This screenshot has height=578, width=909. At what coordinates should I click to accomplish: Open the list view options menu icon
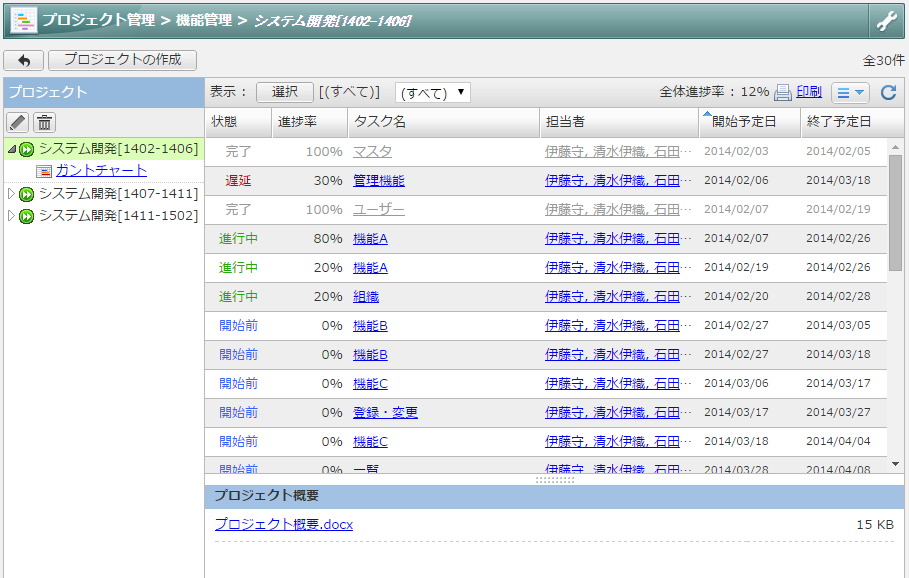850,92
